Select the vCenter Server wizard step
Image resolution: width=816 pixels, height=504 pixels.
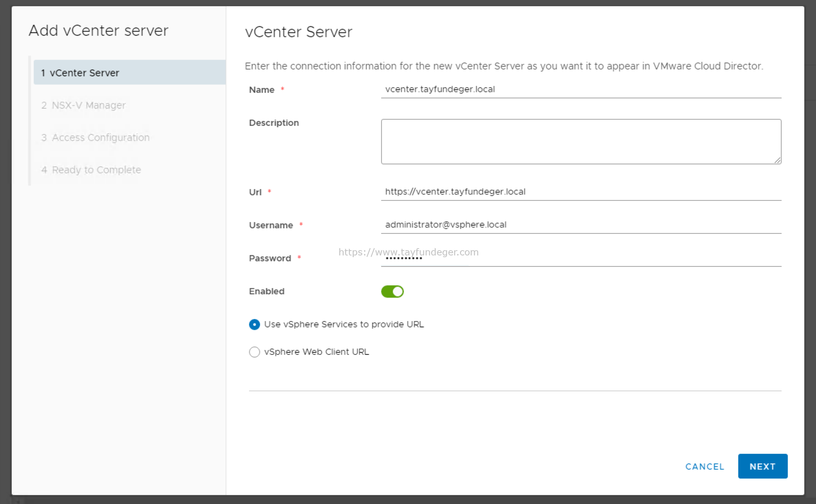click(x=130, y=73)
